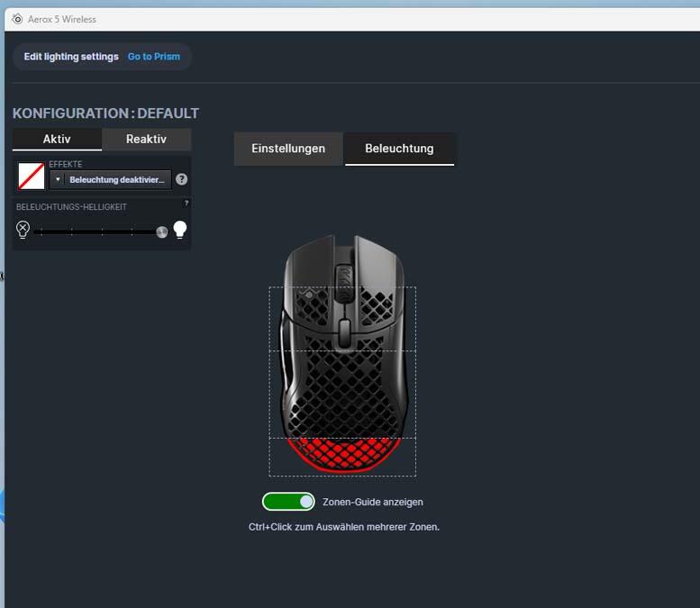Click the disabled-lighting color swatch
700x608 pixels.
[x=32, y=176]
